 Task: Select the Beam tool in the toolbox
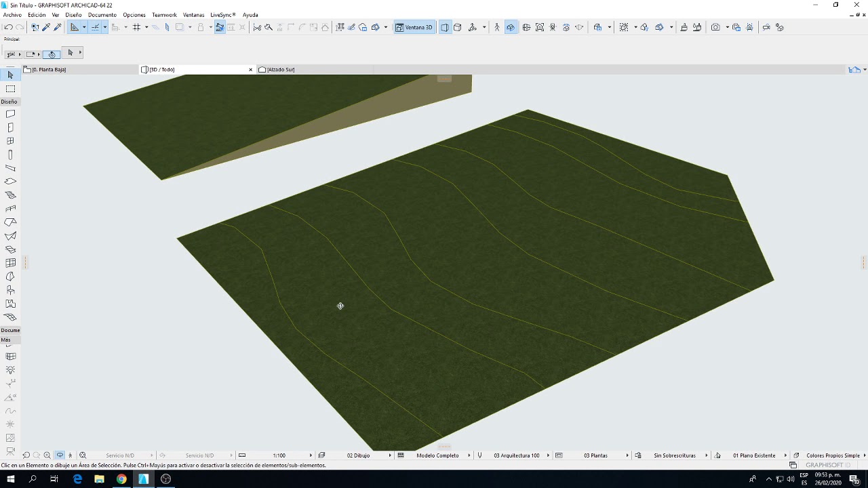pos(10,168)
